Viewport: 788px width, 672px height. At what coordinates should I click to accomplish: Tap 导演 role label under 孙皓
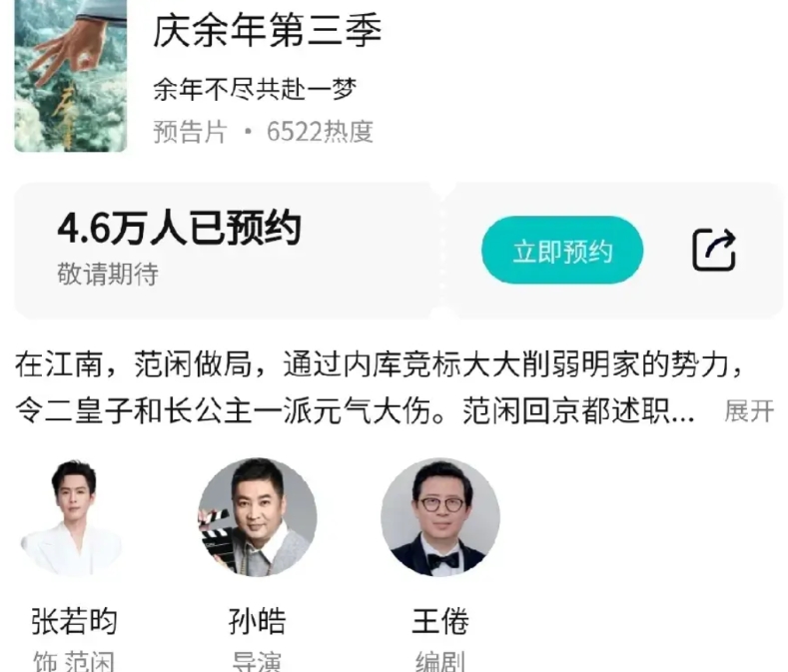pos(258,661)
